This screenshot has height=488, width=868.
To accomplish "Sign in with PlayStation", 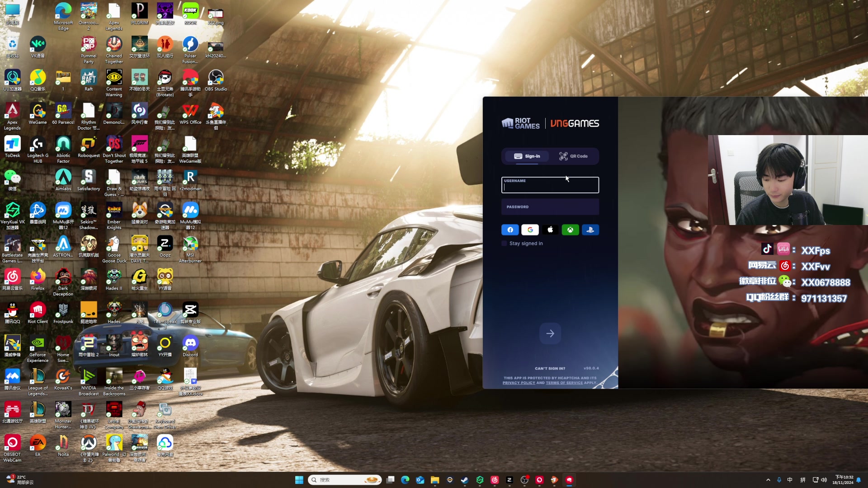I will point(590,230).
